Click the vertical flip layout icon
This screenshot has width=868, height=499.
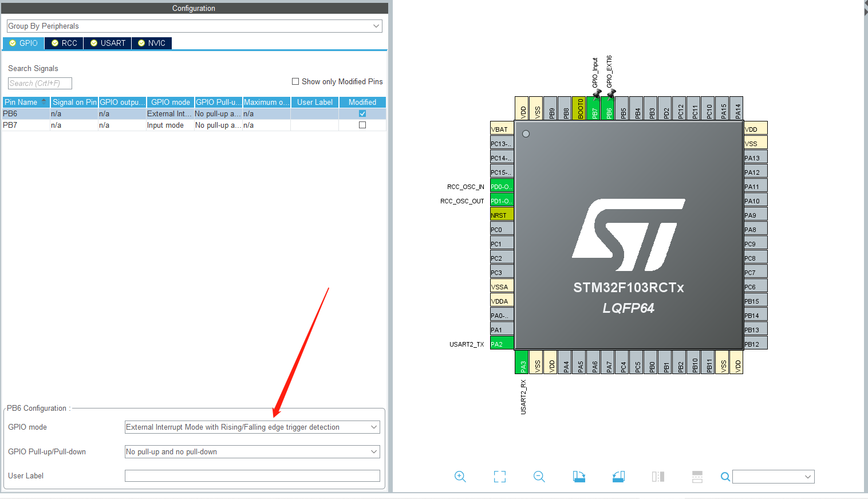658,477
